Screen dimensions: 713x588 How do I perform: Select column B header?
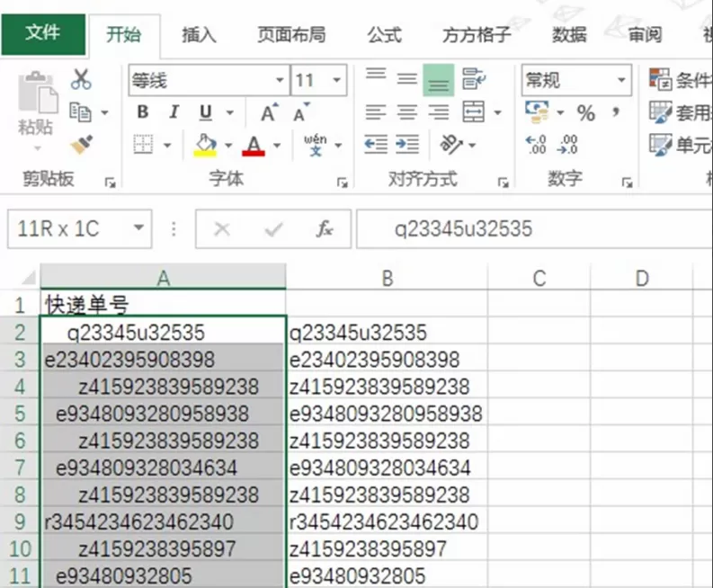[387, 278]
